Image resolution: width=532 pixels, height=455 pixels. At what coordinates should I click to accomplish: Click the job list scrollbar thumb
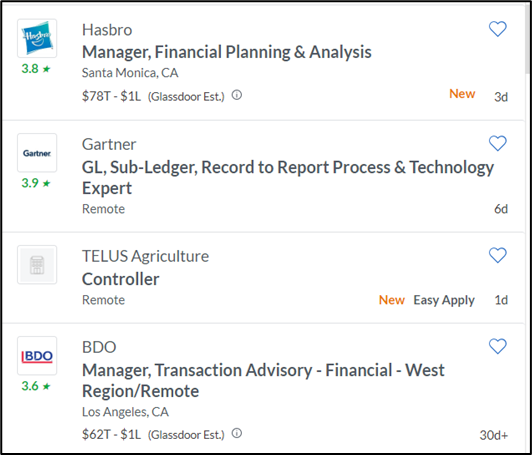tap(528, 38)
